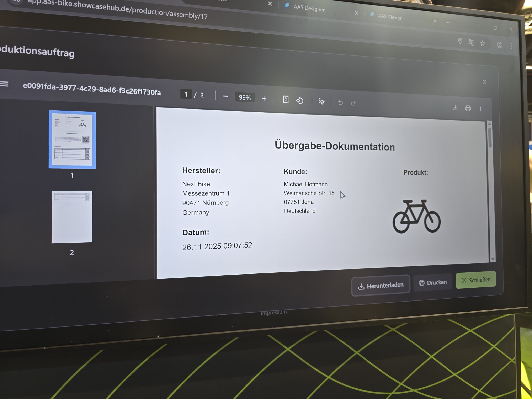Open the PDF viewer more actions menu
The image size is (532, 399).
(x=481, y=109)
